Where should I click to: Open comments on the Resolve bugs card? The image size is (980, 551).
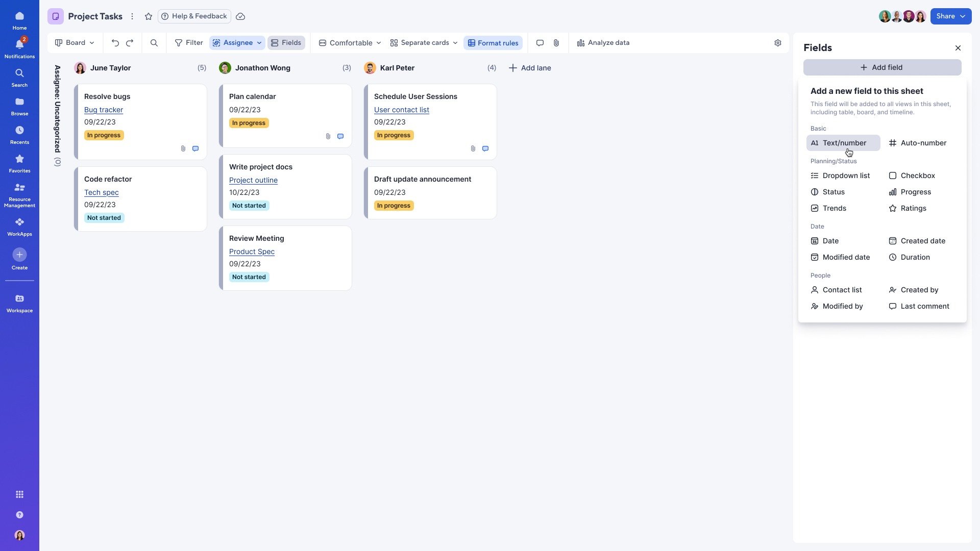point(195,148)
